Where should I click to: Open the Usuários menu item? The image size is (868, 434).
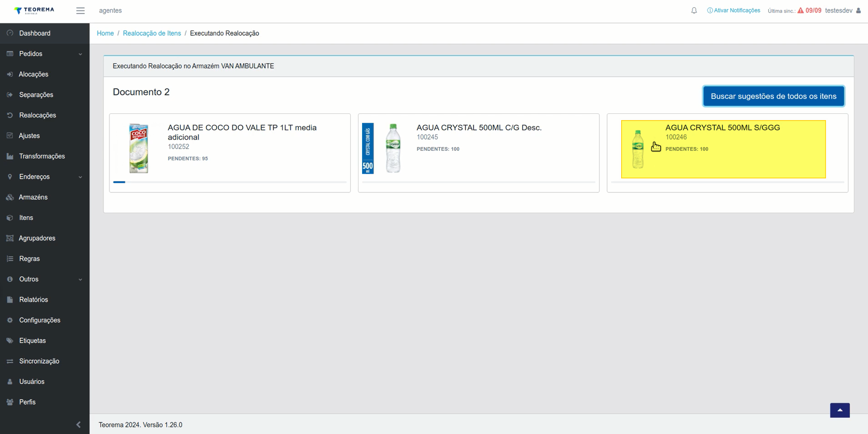click(45, 382)
